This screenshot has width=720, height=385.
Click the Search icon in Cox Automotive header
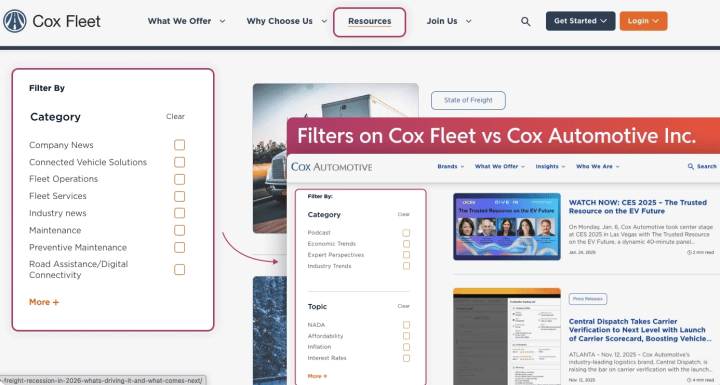[691, 166]
